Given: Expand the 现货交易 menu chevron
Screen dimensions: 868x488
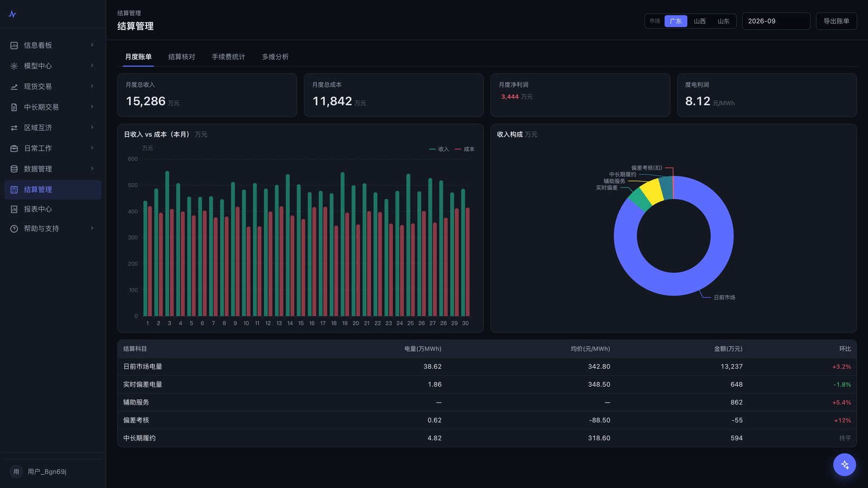Looking at the screenshot, I should 92,86.
